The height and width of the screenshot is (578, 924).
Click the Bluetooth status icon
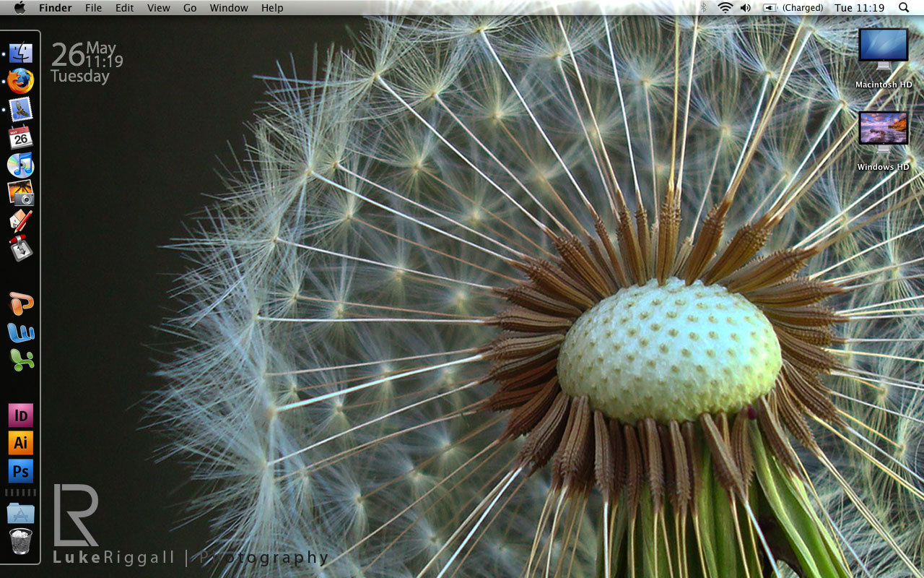pos(703,8)
